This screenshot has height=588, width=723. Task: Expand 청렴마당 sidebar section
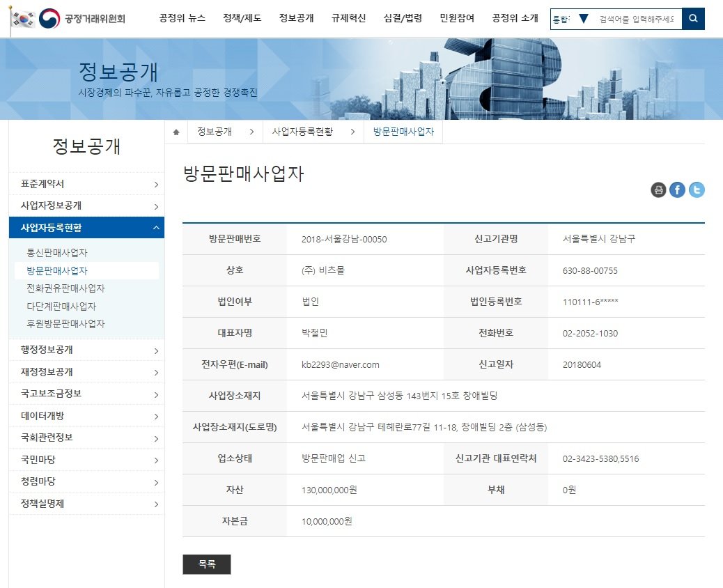(86, 481)
